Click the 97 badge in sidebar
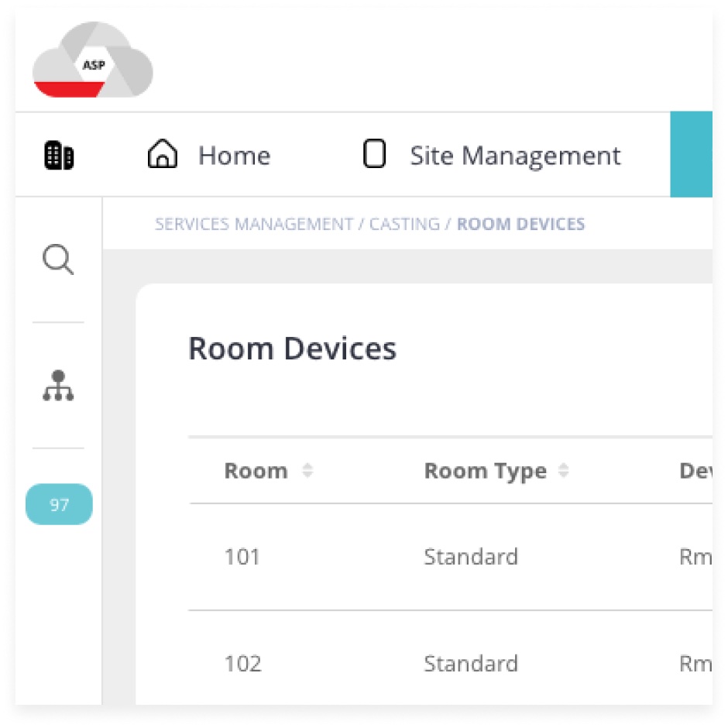Screen dimensions: 728x728 [59, 504]
